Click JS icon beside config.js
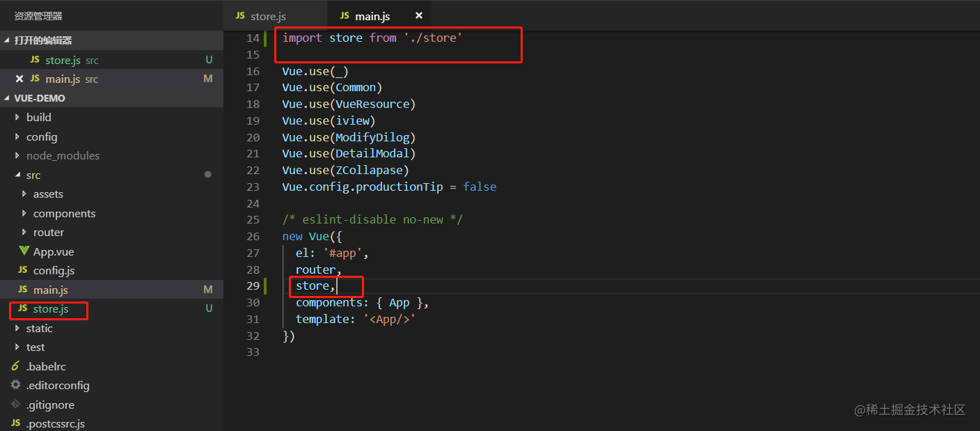This screenshot has width=980, height=431. 23,270
